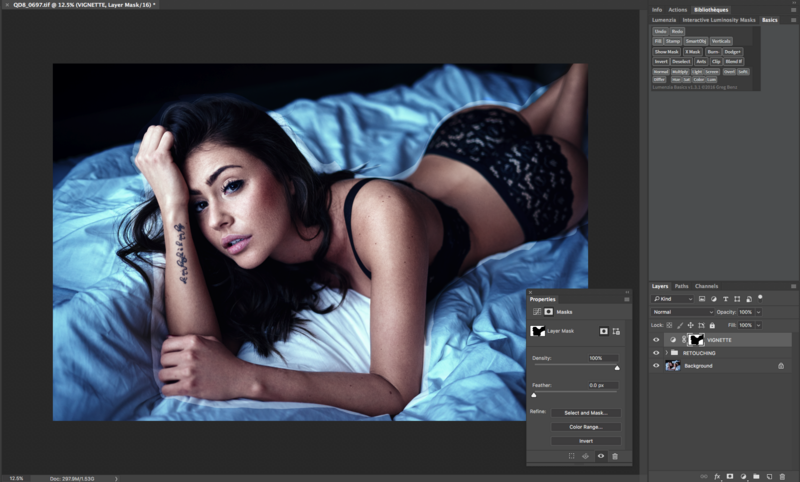Image resolution: width=800 pixels, height=482 pixels.
Task: Click the Select and Mask button
Action: click(x=585, y=412)
